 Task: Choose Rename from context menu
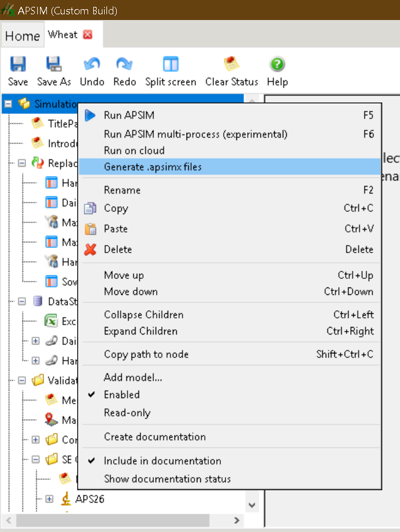tap(230, 190)
